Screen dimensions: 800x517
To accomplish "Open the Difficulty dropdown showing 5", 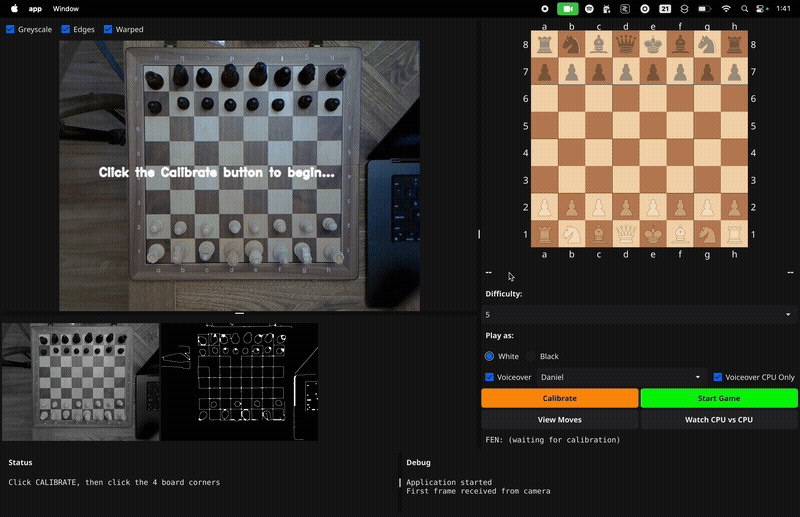I will click(639, 314).
